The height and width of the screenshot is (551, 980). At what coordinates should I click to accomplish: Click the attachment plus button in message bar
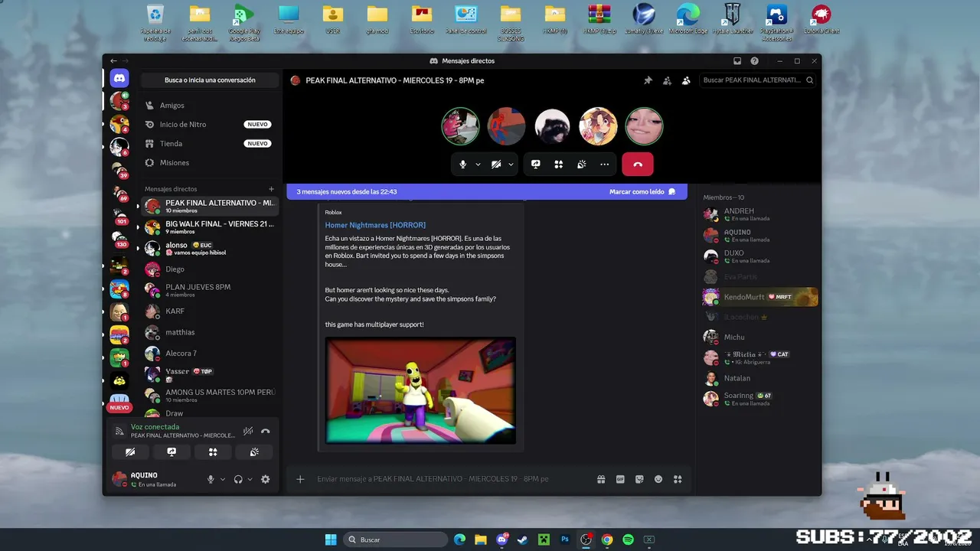point(300,479)
